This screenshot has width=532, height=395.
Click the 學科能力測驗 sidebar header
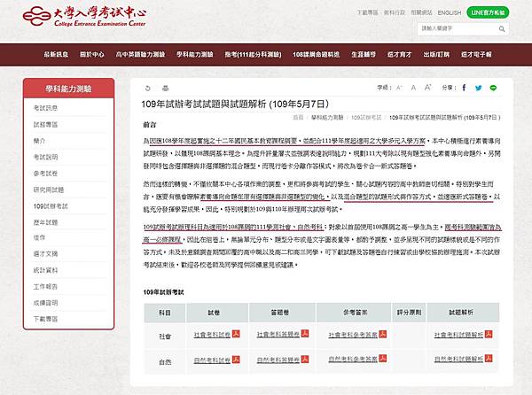click(x=68, y=89)
